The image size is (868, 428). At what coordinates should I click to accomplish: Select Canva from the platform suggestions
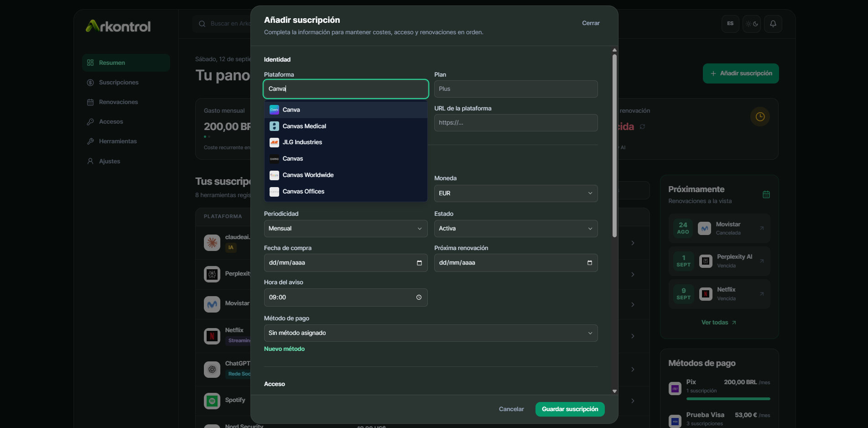coord(346,110)
